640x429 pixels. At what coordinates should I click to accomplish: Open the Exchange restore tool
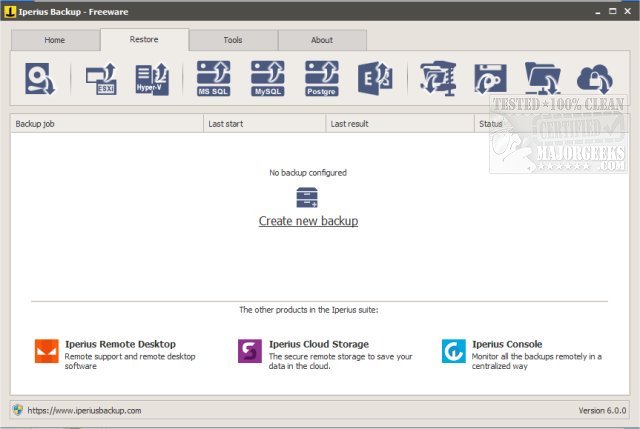pos(375,78)
